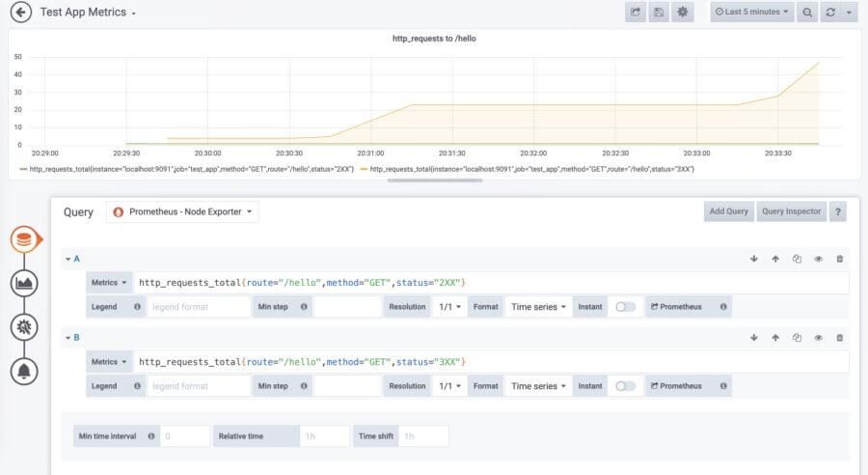Open the Alert tab bell icon
Viewport: 868px width, 475px height.
coord(24,370)
